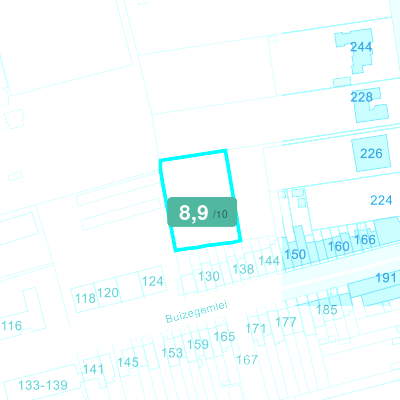Select house number 244 label
The image size is (400, 400).
coord(361,47)
